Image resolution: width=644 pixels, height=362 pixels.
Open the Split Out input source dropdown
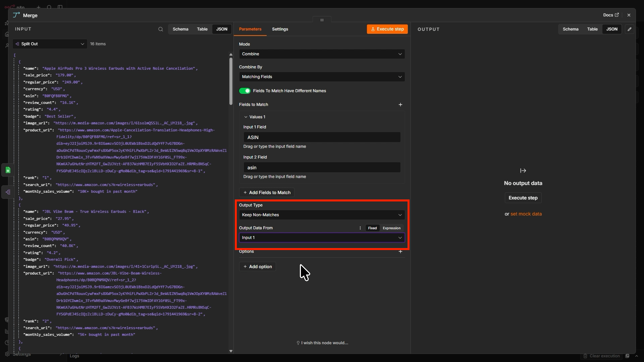[x=50, y=44]
